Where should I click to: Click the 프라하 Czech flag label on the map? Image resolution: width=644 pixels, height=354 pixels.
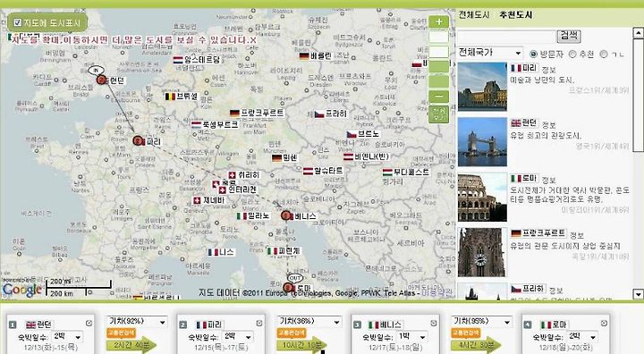331,114
